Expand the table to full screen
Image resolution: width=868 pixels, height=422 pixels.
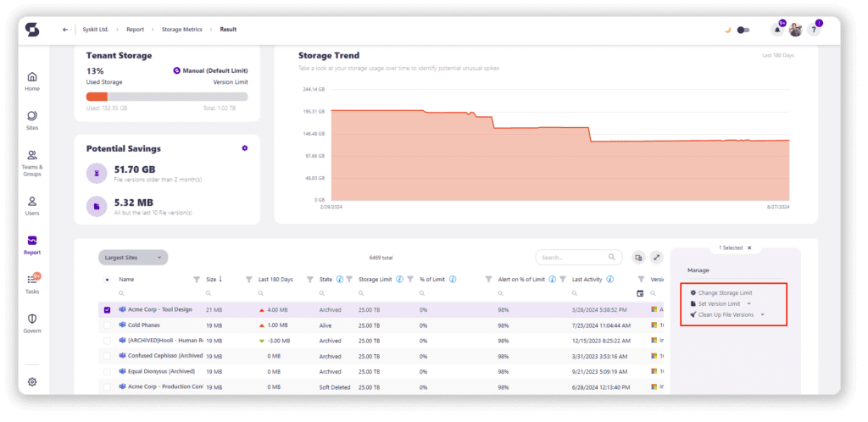[x=657, y=257]
